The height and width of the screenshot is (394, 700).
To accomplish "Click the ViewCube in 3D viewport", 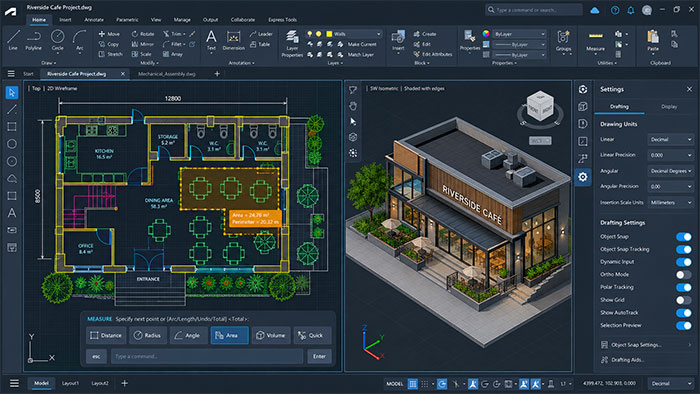I will [x=540, y=106].
